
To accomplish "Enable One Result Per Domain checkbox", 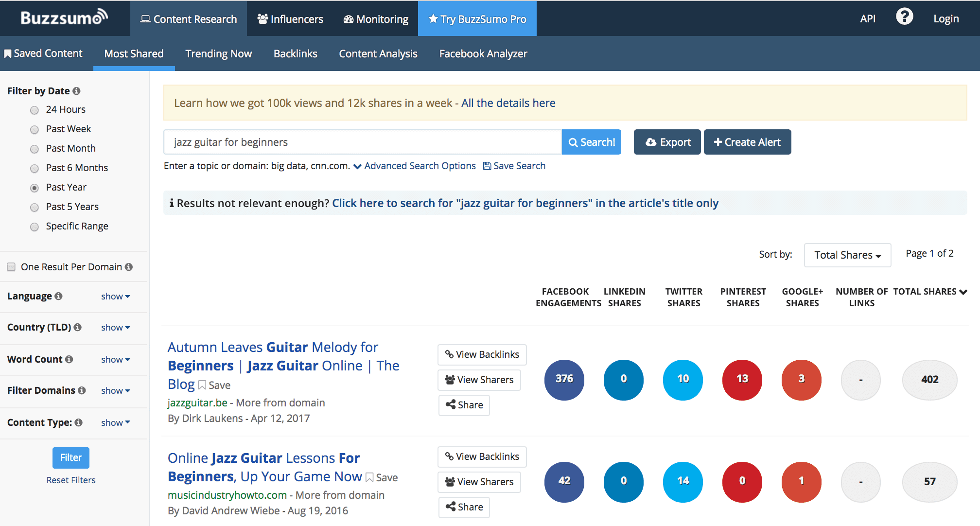I will pos(11,267).
